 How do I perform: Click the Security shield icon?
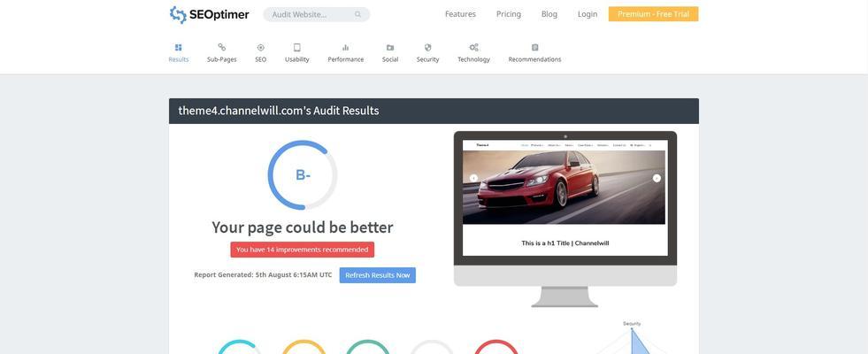point(427,48)
